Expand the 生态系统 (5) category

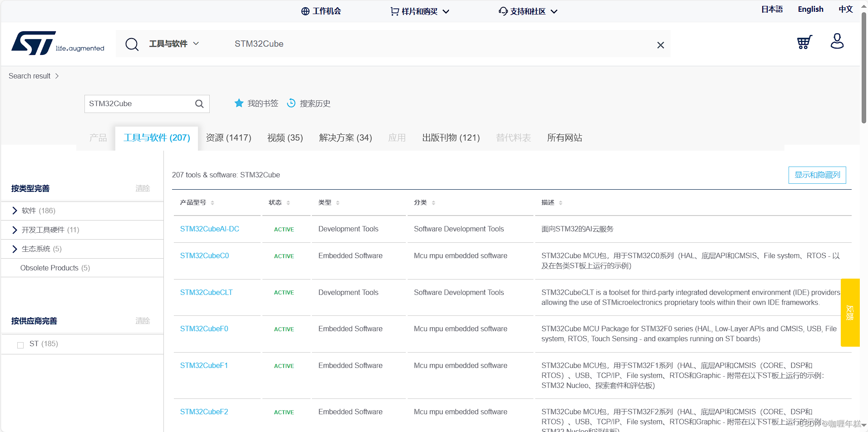(15, 249)
